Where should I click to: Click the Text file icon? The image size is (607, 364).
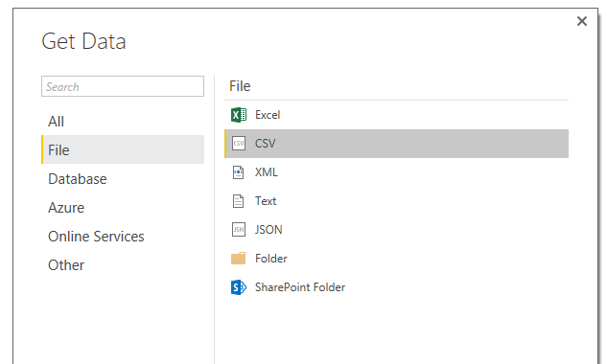(x=238, y=201)
